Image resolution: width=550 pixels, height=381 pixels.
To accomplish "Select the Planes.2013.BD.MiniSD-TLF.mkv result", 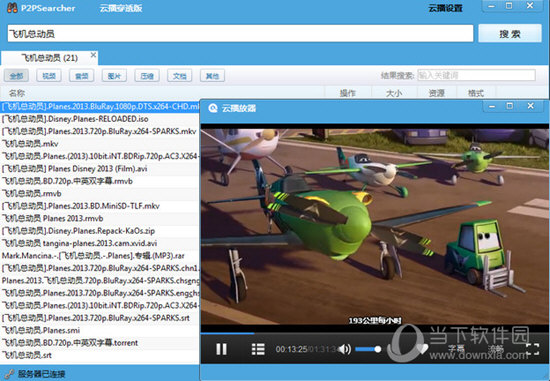I will point(100,206).
